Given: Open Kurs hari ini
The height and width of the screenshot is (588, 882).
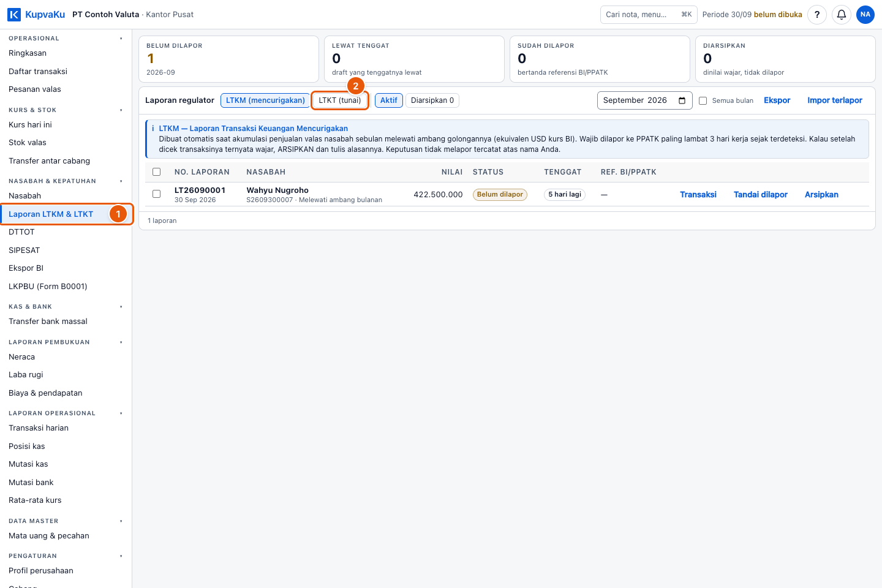Looking at the screenshot, I should coord(66,125).
